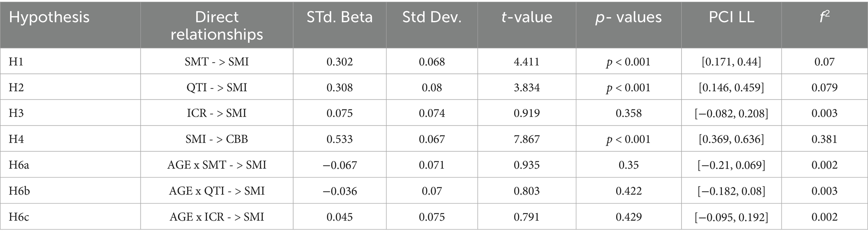Image resolution: width=868 pixels, height=237 pixels.
Task: Click the SMT - > SMI relationship cell
Action: (217, 62)
